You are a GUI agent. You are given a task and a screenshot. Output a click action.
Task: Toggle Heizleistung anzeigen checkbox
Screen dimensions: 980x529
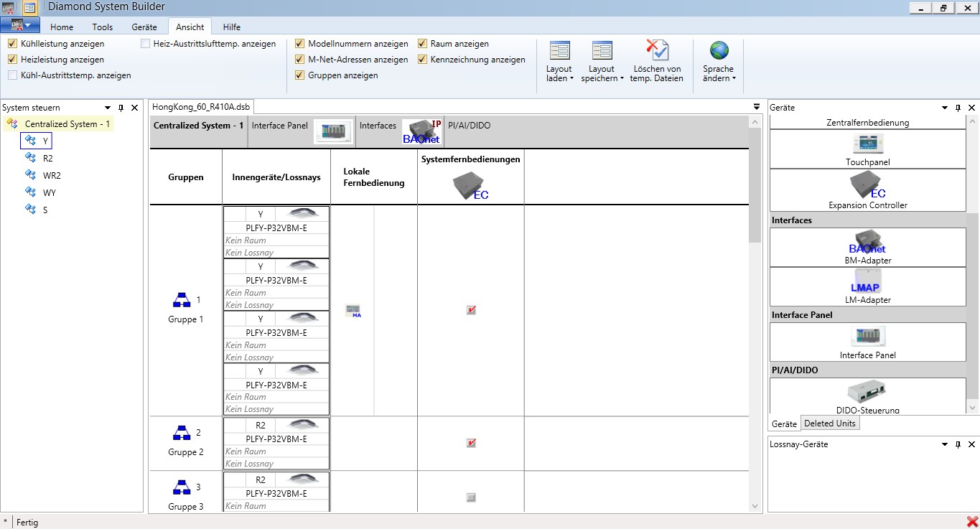click(x=12, y=60)
